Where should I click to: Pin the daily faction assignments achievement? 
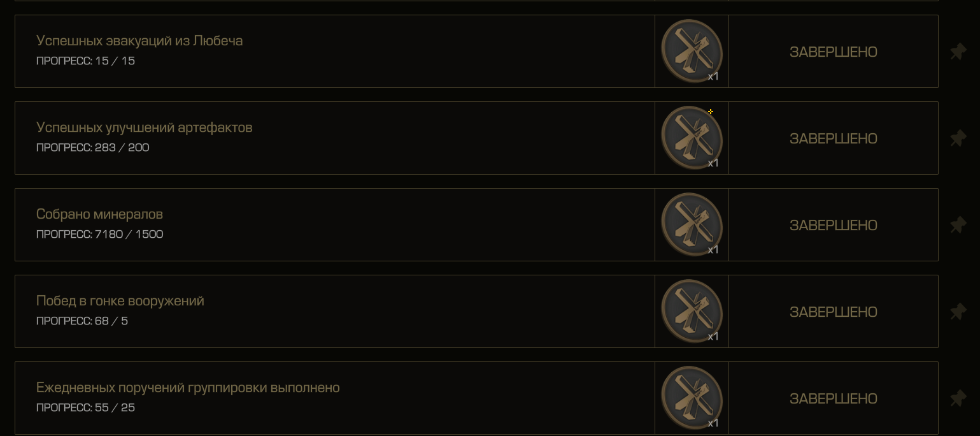[x=958, y=398]
